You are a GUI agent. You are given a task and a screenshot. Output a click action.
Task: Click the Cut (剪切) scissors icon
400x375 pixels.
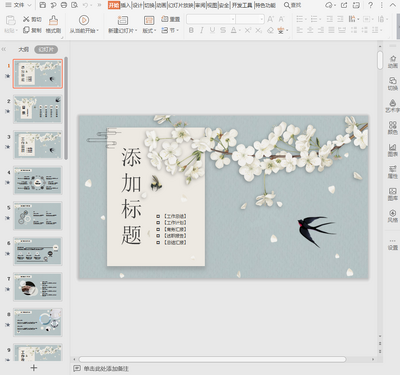tap(26, 19)
